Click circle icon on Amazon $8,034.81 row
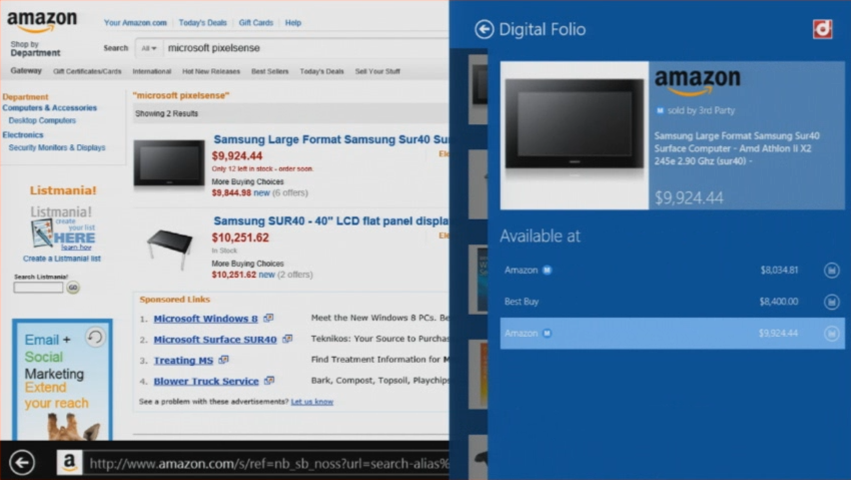The image size is (851, 480). (x=831, y=270)
